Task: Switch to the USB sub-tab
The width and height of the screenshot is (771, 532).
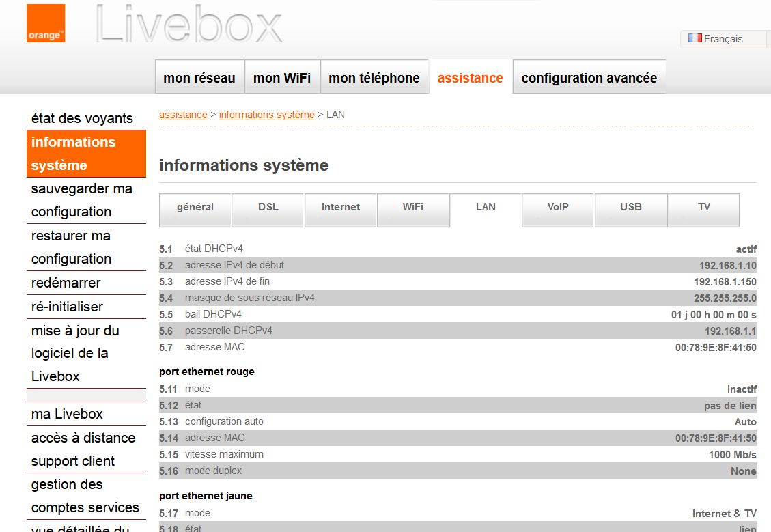Action: click(x=630, y=207)
